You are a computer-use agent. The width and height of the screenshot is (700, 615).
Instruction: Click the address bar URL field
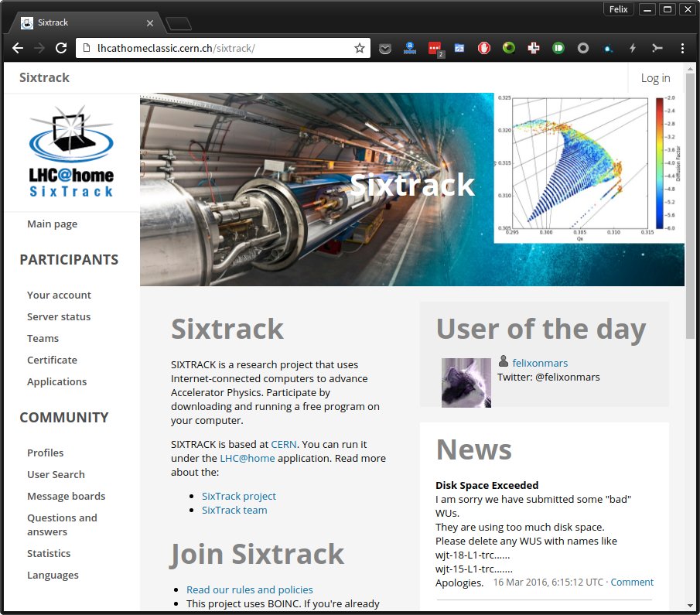pos(217,48)
